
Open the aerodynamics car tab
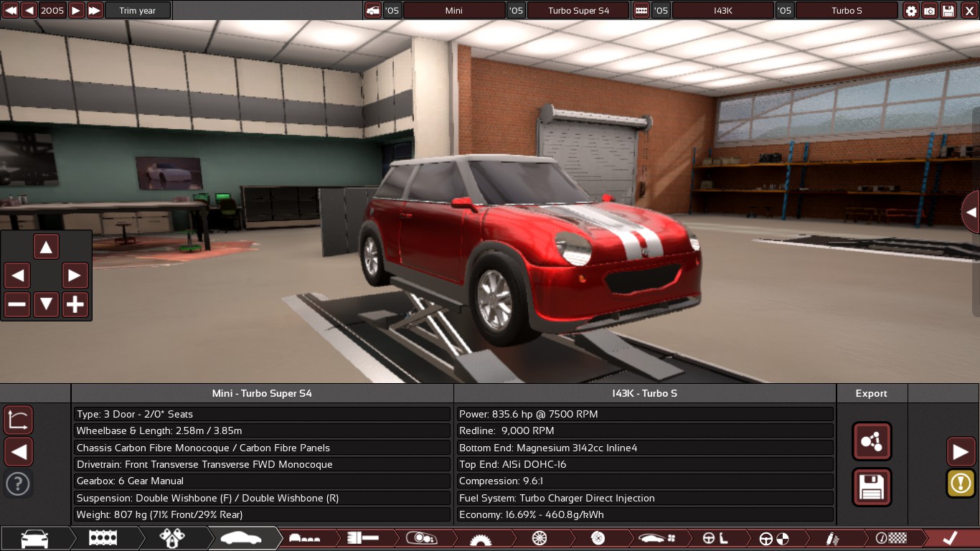point(656,538)
